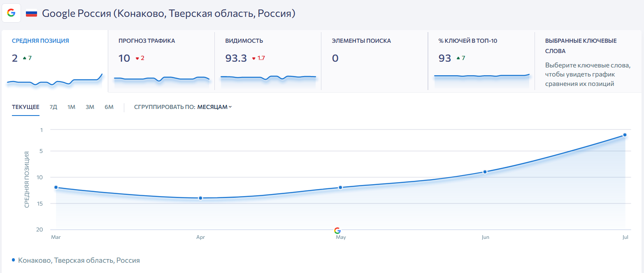The height and width of the screenshot is (273, 644).
Task: Click the Google logo icon in header
Action: (x=11, y=13)
